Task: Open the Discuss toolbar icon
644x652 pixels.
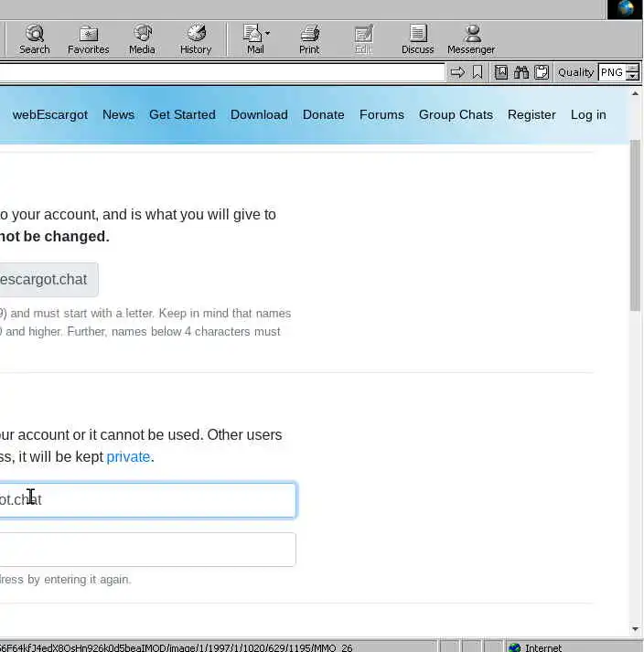Action: 418,39
